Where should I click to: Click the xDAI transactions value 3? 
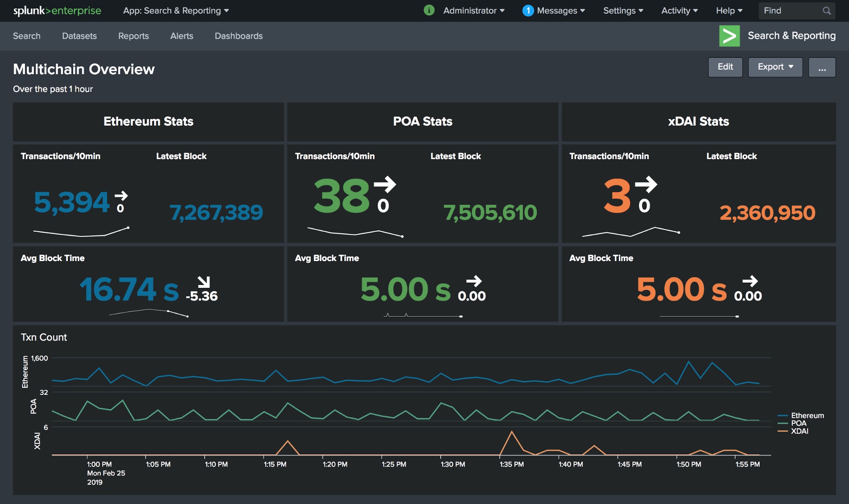pyautogui.click(x=617, y=196)
